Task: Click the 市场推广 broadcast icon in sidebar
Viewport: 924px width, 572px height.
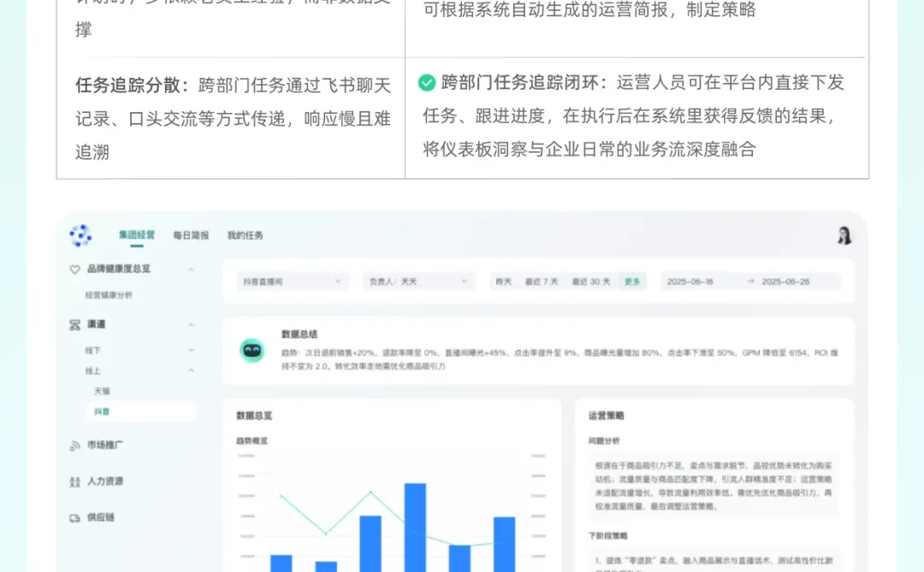Action: [x=74, y=445]
